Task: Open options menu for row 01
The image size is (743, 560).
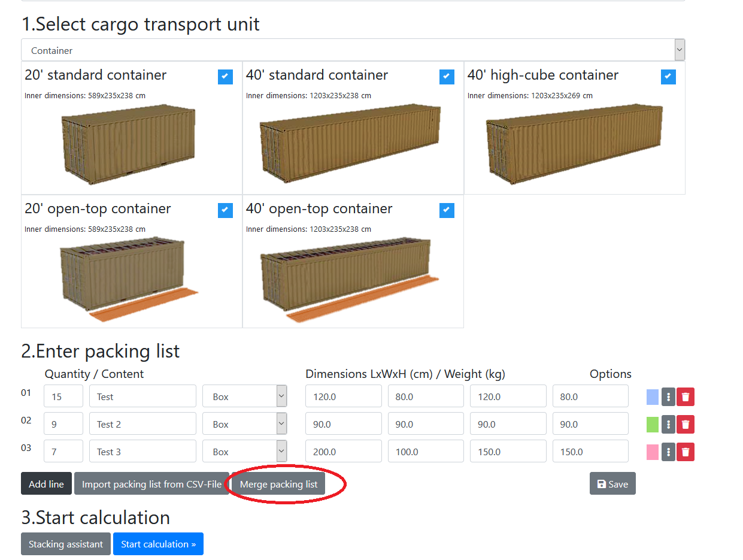Action: point(668,396)
